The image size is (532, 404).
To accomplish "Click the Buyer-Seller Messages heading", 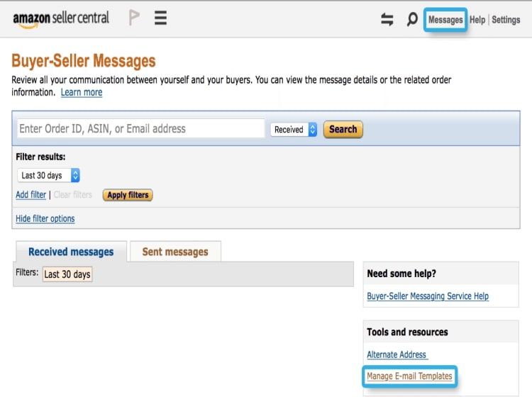I will tap(84, 61).
